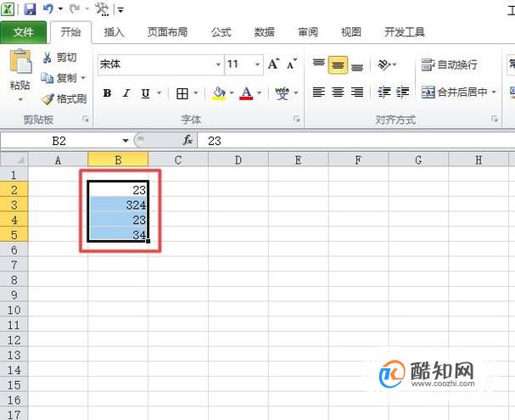515x420 pixels.
Task: Open the File (文件) tab
Action: click(23, 32)
